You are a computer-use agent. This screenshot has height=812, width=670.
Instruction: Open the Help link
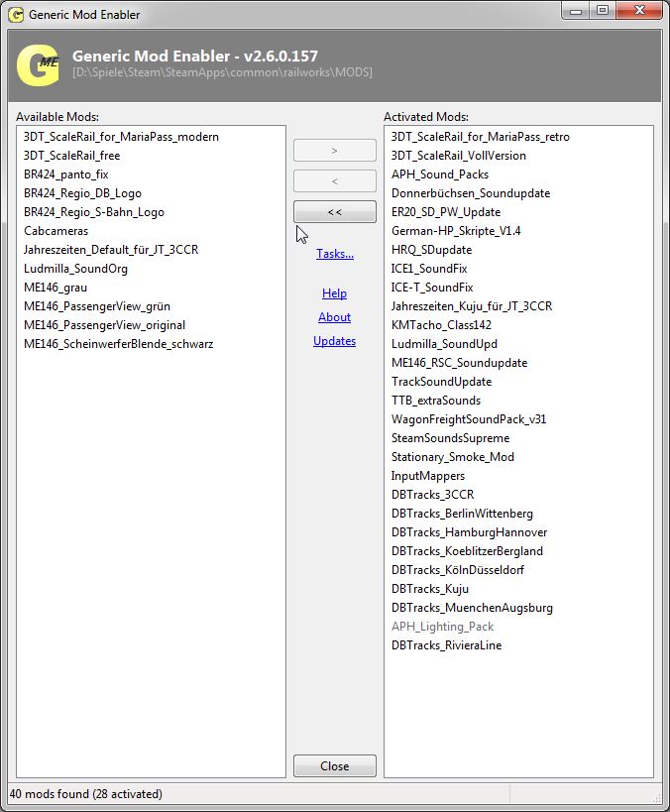tap(334, 293)
